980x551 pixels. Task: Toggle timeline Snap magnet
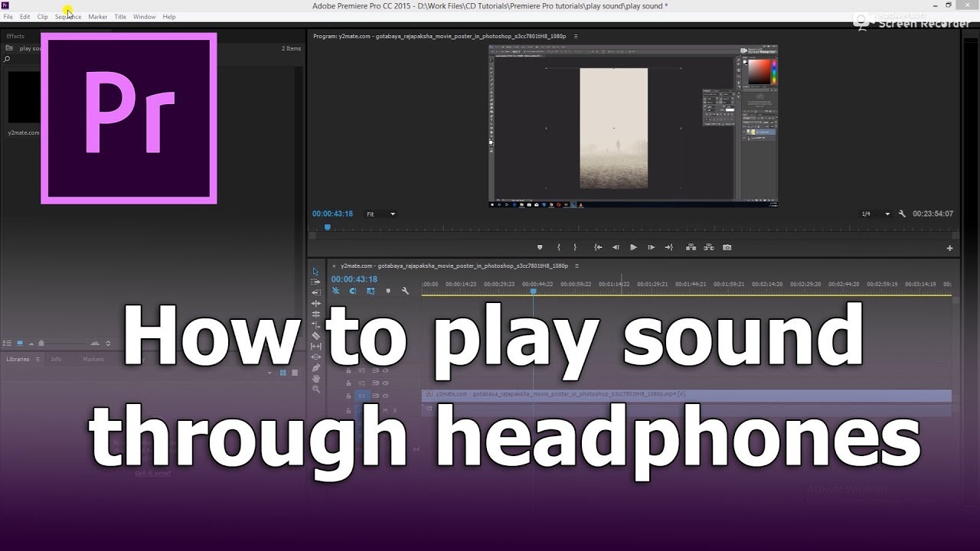353,291
